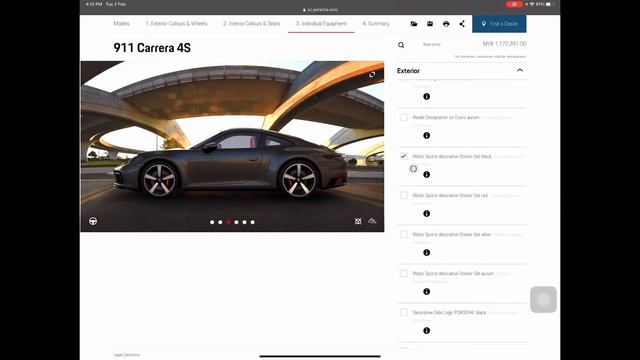
Task: Tick Motor Sports decorative Sticker Set aurum checkbox
Action: [404, 273]
